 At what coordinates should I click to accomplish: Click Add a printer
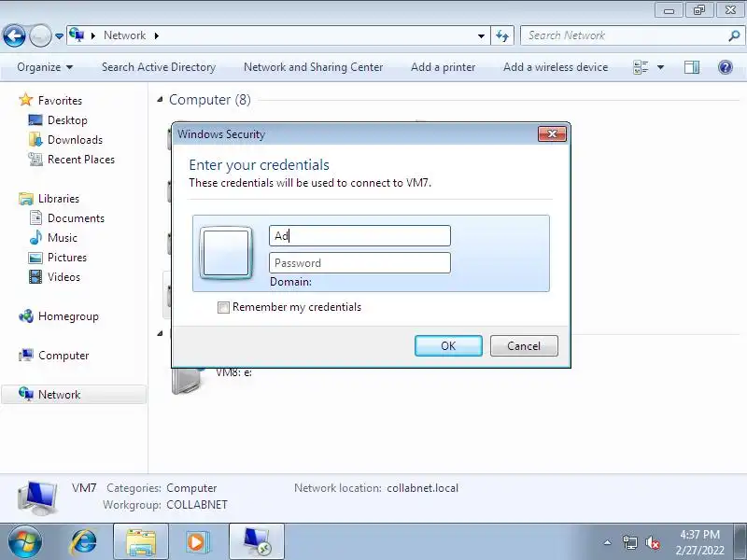click(x=443, y=67)
